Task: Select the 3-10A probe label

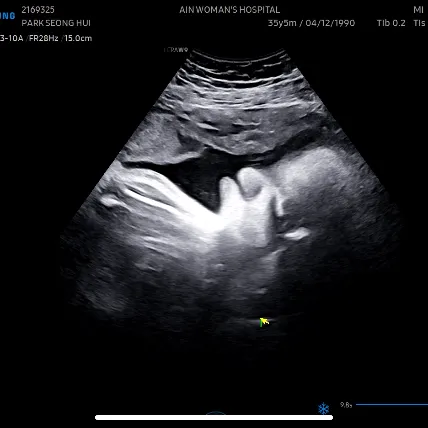Action: (12, 38)
